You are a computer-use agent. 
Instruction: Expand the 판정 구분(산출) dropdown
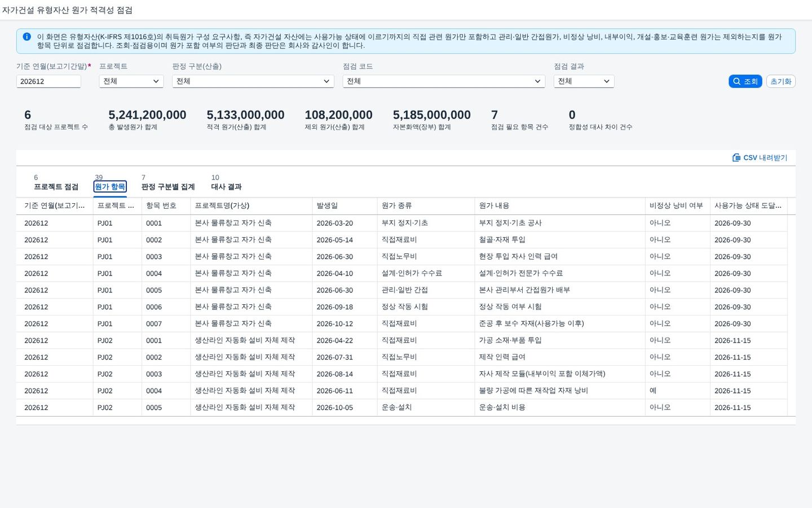[253, 81]
